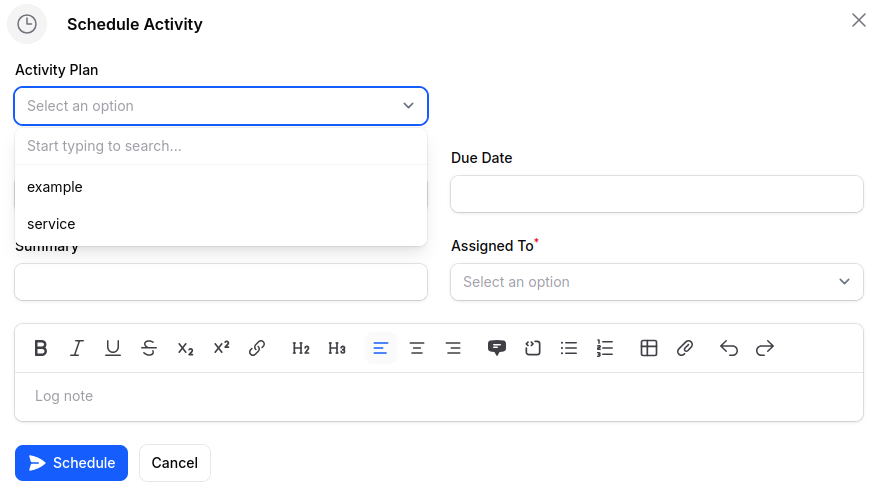The image size is (879, 496).
Task: Center align the text
Action: 417,348
